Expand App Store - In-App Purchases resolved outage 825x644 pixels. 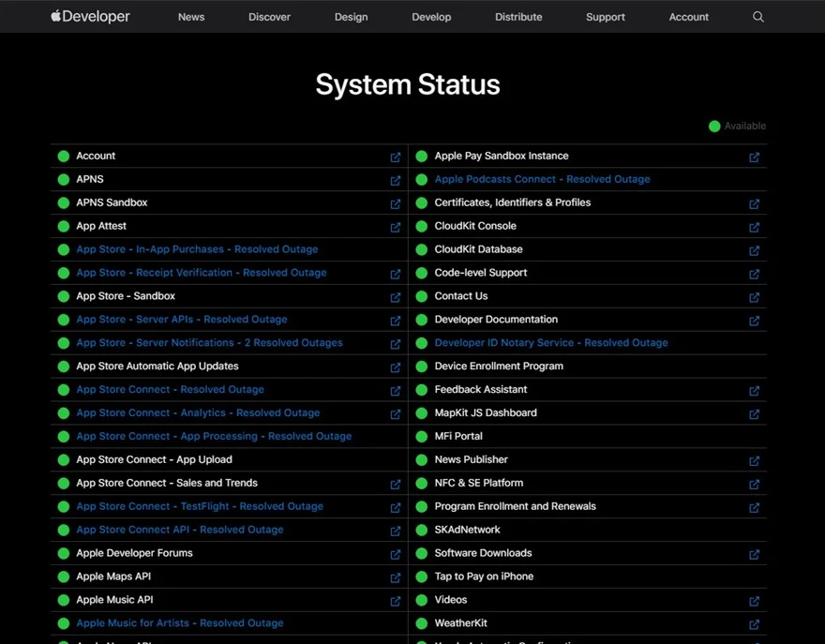197,249
